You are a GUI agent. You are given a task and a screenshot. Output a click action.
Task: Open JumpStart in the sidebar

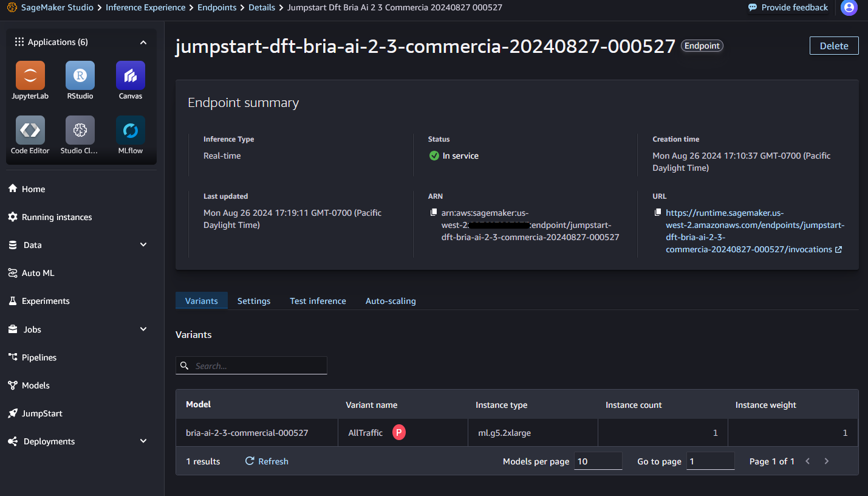click(35, 413)
